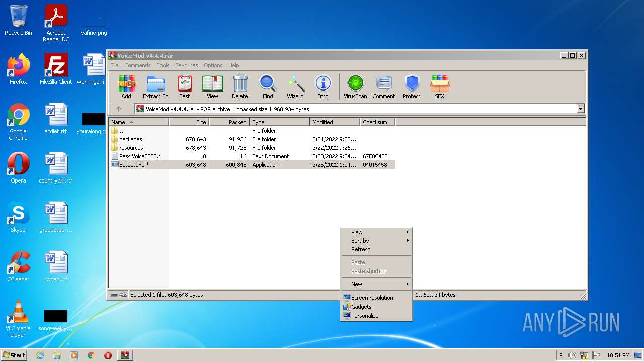Open Internet Explorer taskbar icon
The width and height of the screenshot is (644, 362).
[40, 355]
